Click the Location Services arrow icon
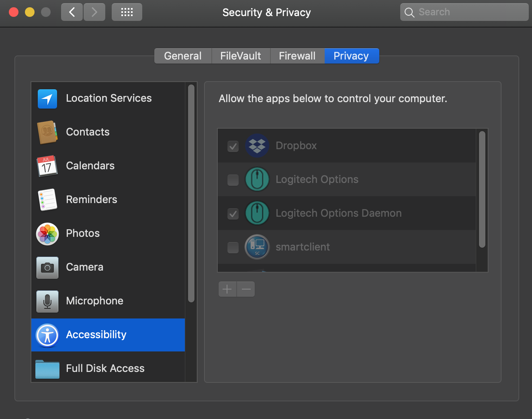532x419 pixels. point(47,99)
